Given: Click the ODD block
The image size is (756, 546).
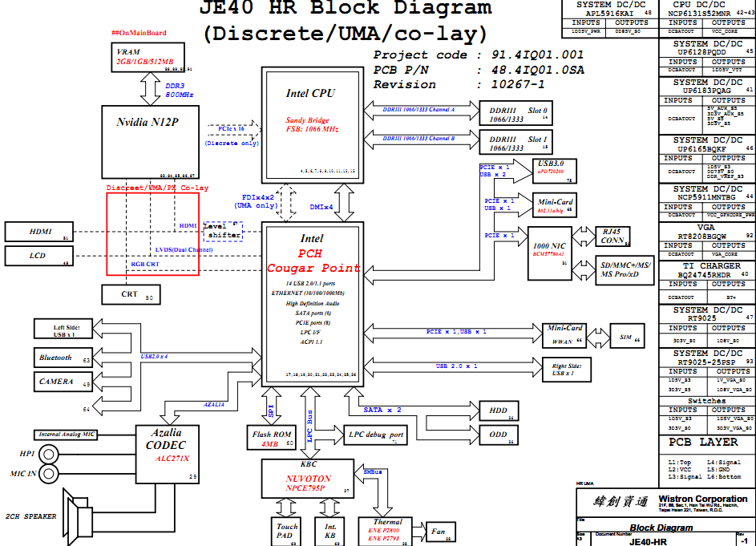Looking at the screenshot, I should coord(499,435).
